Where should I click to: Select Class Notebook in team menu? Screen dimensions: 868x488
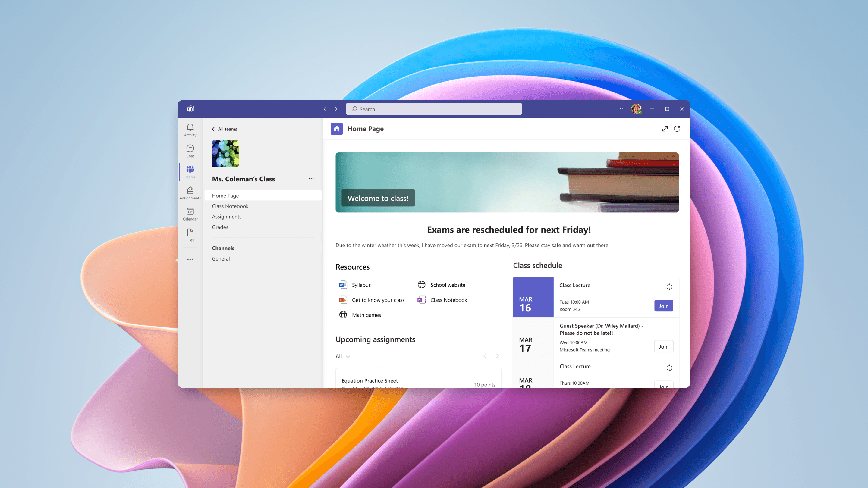click(230, 206)
